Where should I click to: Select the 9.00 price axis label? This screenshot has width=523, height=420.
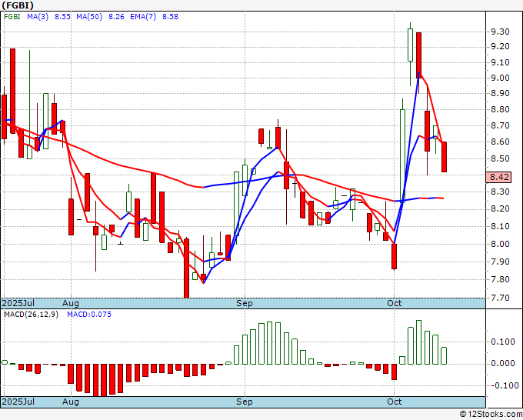click(x=500, y=78)
